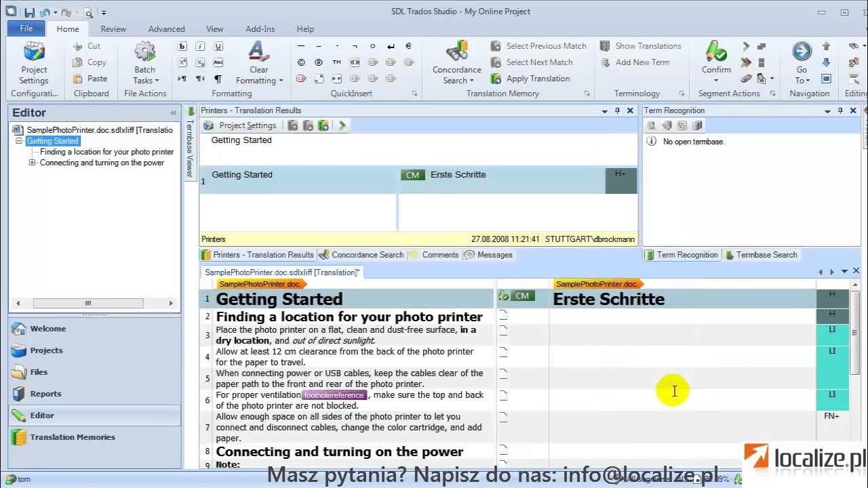
Task: Toggle bold formatting
Action: click(x=182, y=46)
